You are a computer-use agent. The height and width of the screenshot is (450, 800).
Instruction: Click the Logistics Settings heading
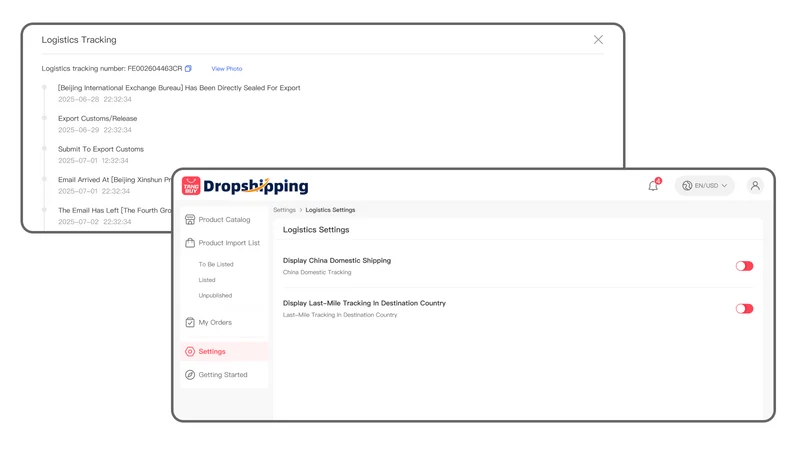pyautogui.click(x=316, y=230)
